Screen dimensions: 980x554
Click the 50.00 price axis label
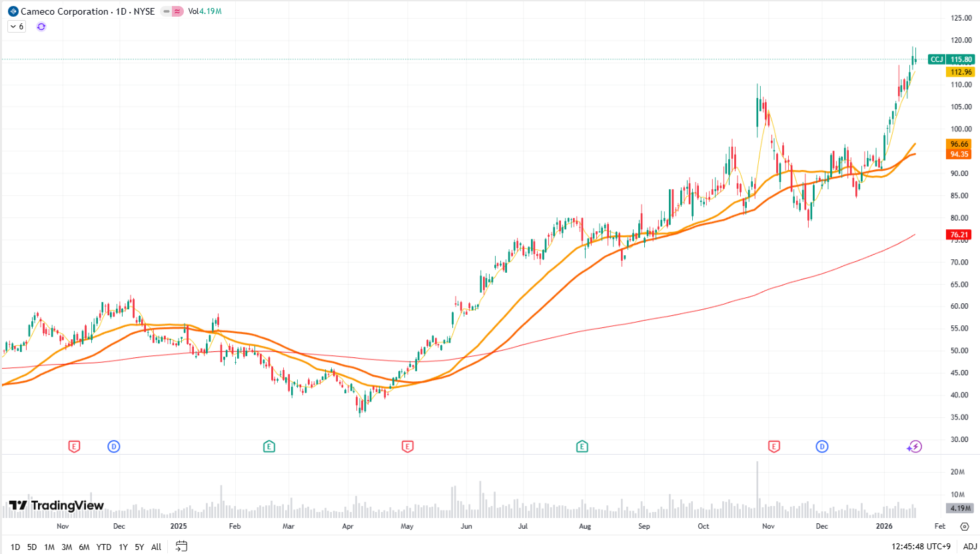pos(959,351)
